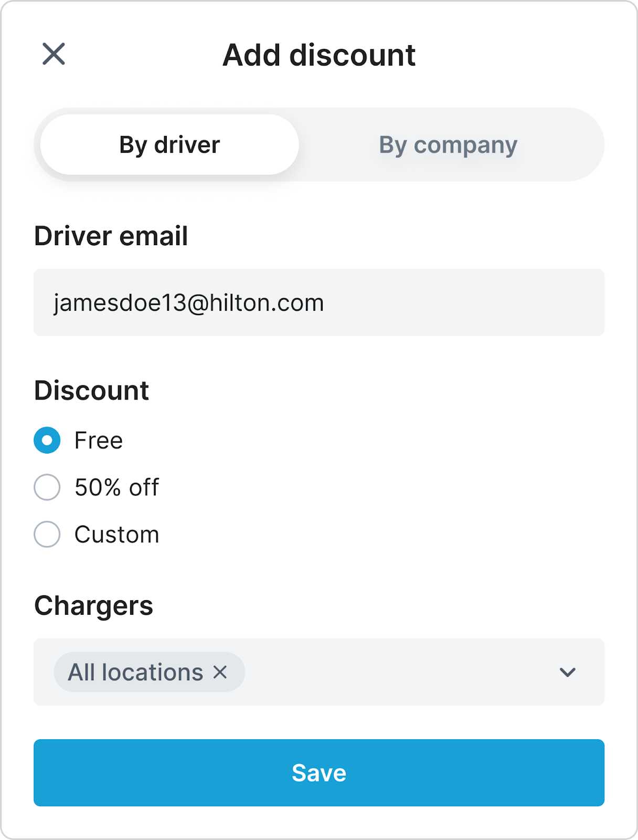Click the Driver email heading
The width and height of the screenshot is (638, 840).
coord(111,236)
